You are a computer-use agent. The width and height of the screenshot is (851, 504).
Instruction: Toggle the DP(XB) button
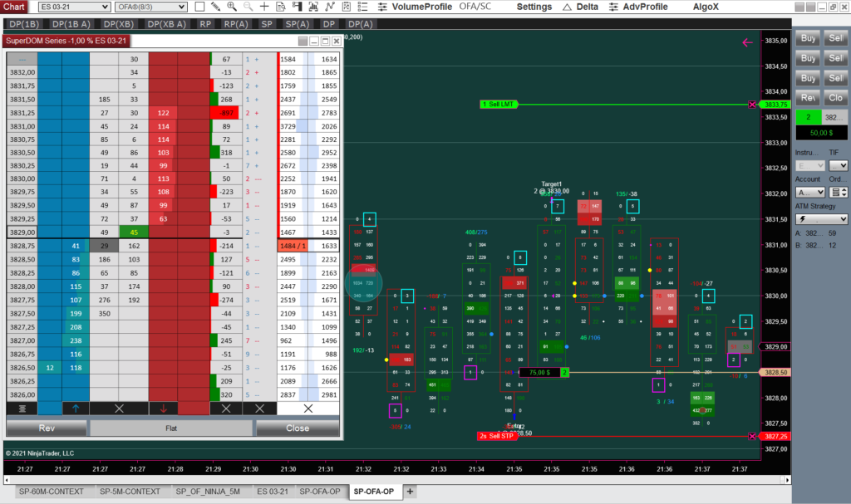(x=118, y=24)
